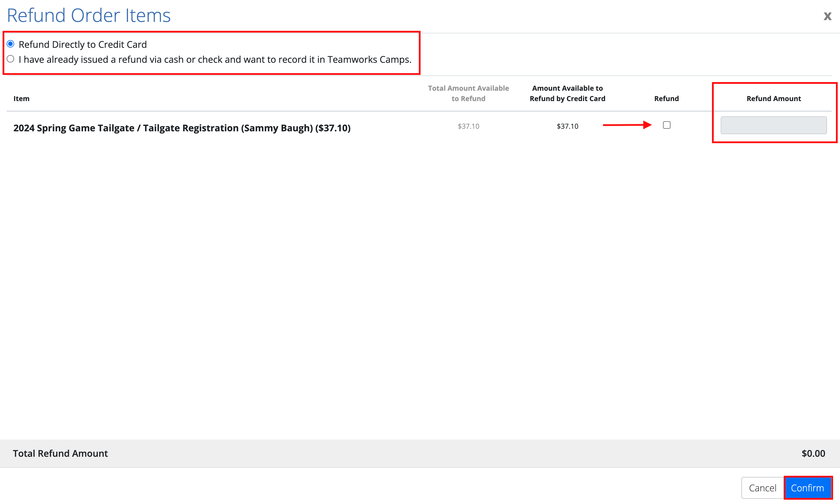Image resolution: width=840 pixels, height=504 pixels.
Task: Click the $0.00 total refund value
Action: pyautogui.click(x=813, y=453)
